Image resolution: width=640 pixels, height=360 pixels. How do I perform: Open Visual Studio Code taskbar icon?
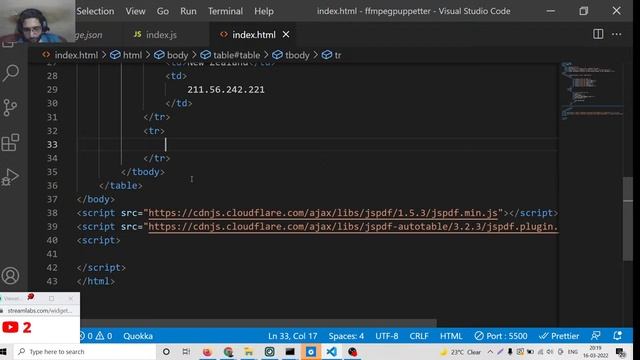tap(331, 352)
